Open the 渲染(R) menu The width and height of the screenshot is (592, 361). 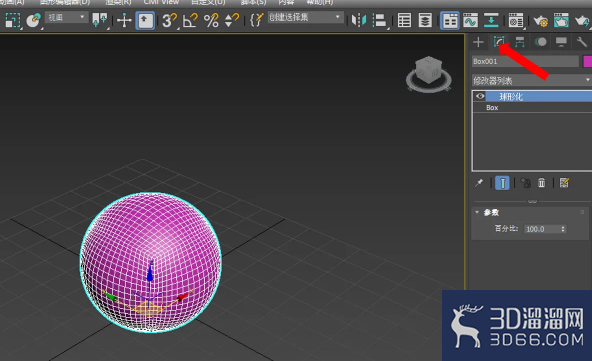pyautogui.click(x=118, y=2)
